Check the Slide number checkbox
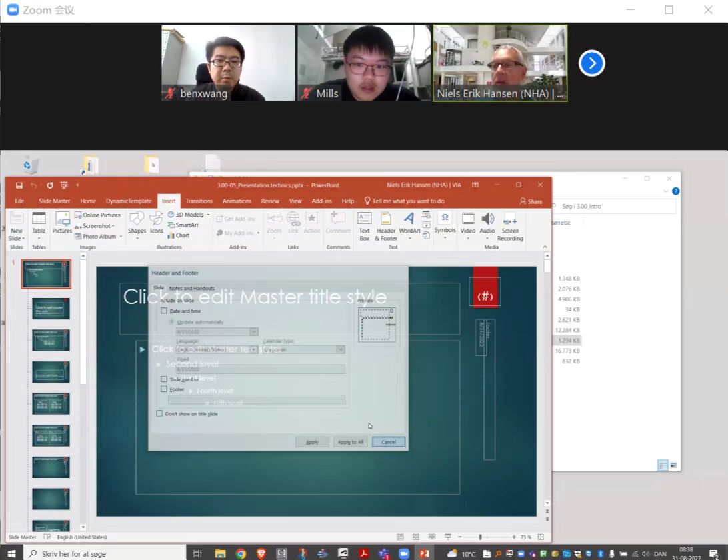Screen dimensions: 728x560 pyautogui.click(x=164, y=379)
